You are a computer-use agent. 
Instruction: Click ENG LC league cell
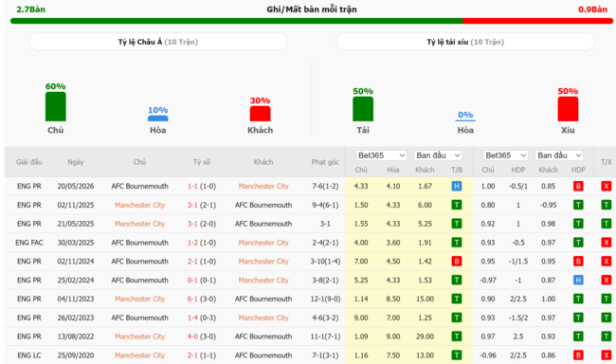coord(29,355)
